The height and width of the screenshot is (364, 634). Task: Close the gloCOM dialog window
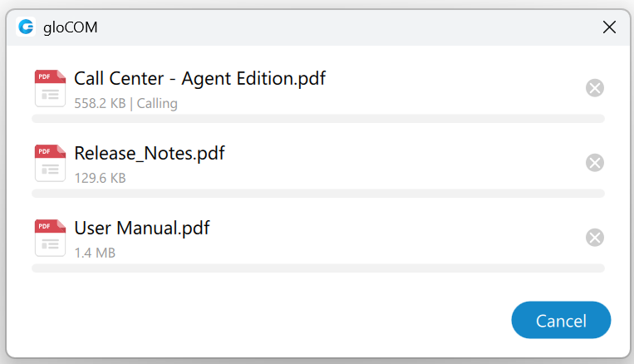point(609,27)
